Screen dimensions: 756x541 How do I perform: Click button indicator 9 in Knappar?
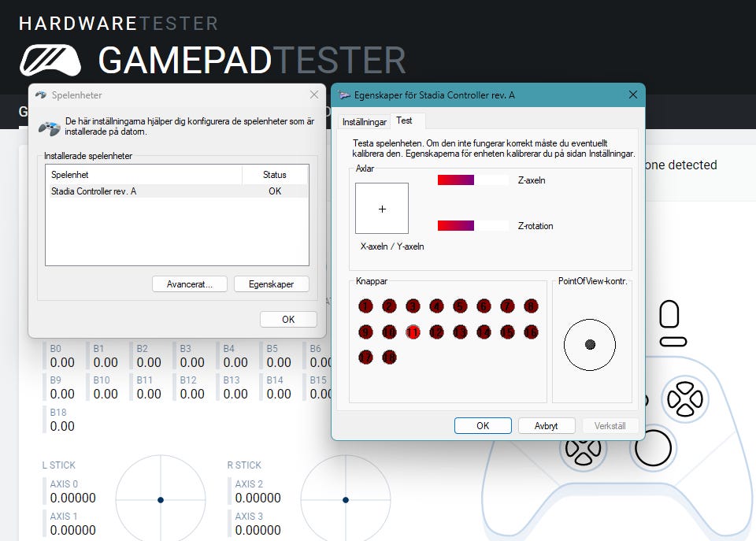pyautogui.click(x=365, y=332)
